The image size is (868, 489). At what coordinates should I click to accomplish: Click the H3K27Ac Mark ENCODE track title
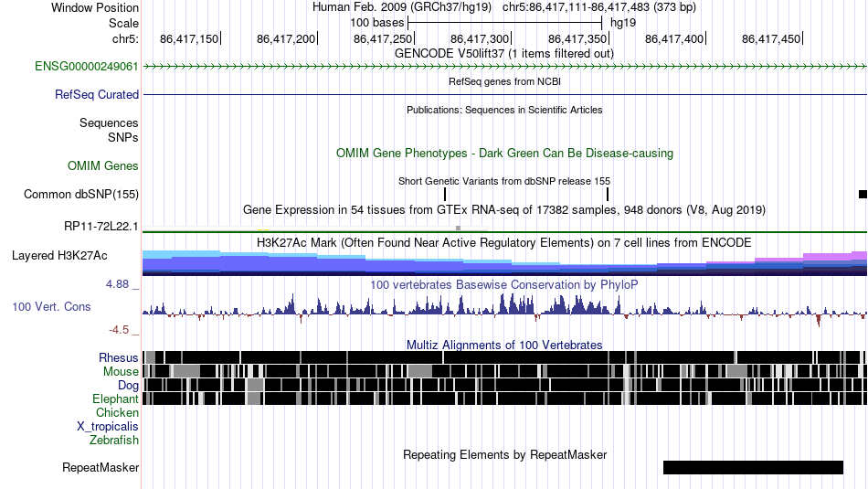(x=504, y=242)
